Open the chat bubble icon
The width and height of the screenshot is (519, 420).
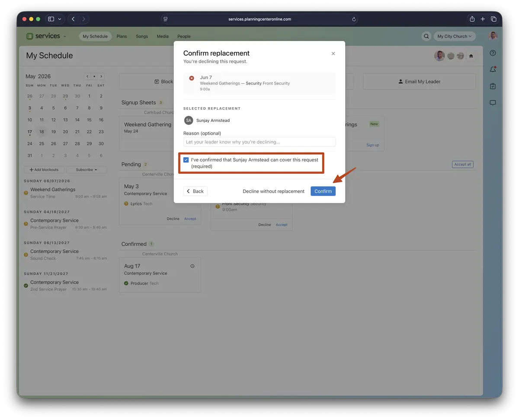click(x=493, y=103)
